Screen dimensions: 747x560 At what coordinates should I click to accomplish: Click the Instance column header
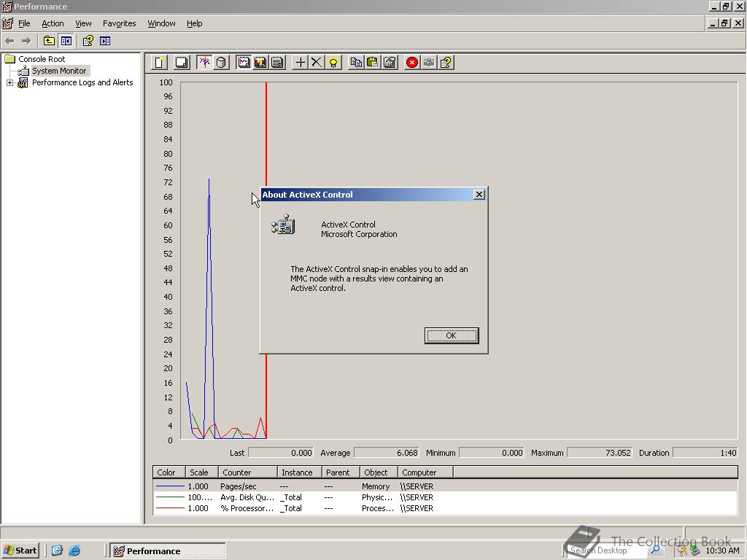[x=299, y=472]
